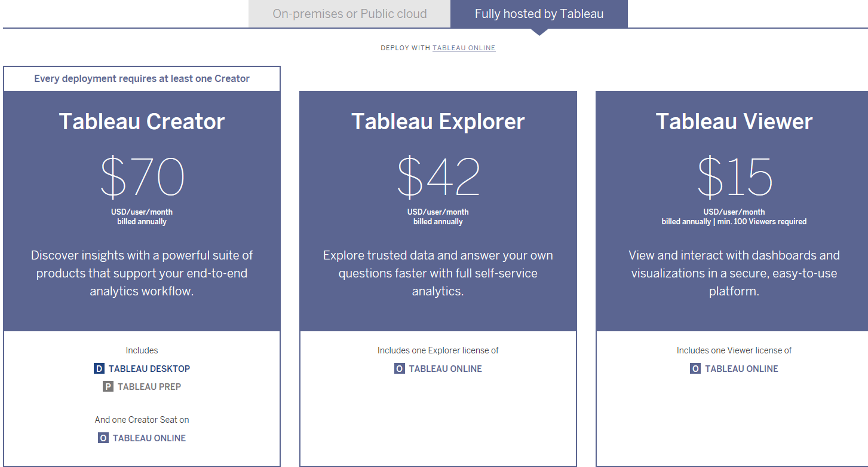This screenshot has height=467, width=868.
Task: Click the Tableau Explorer card heading
Action: [x=438, y=121]
